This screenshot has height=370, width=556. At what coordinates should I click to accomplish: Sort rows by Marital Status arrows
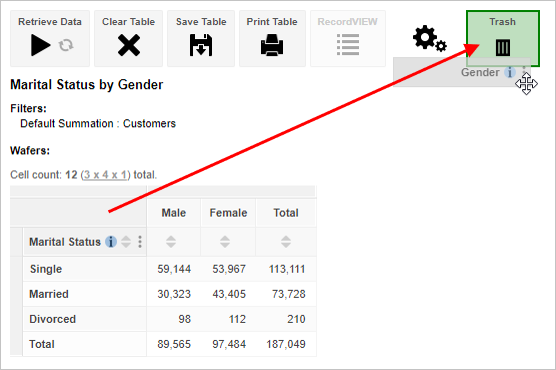tap(126, 242)
